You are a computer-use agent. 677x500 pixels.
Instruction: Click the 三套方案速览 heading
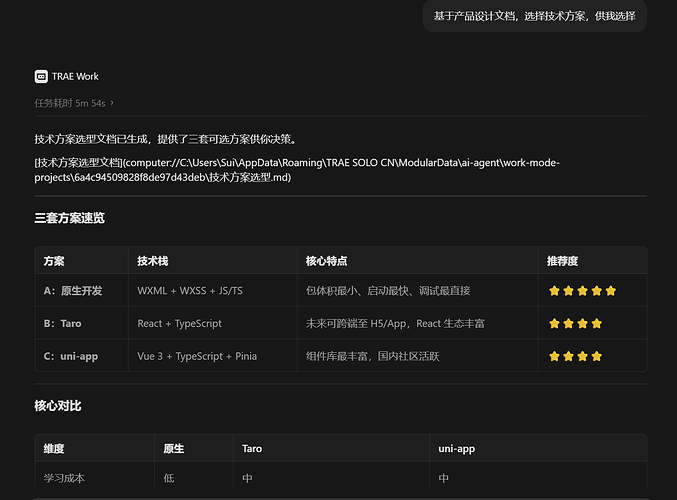tap(70, 218)
